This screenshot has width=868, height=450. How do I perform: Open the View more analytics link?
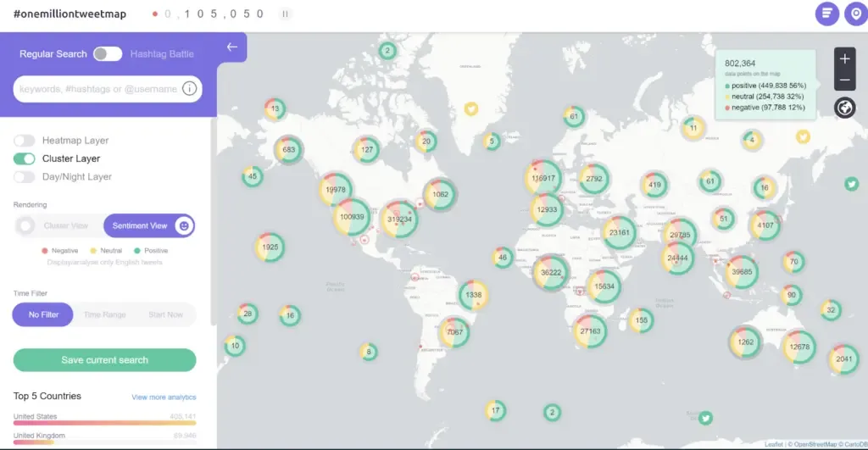164,397
